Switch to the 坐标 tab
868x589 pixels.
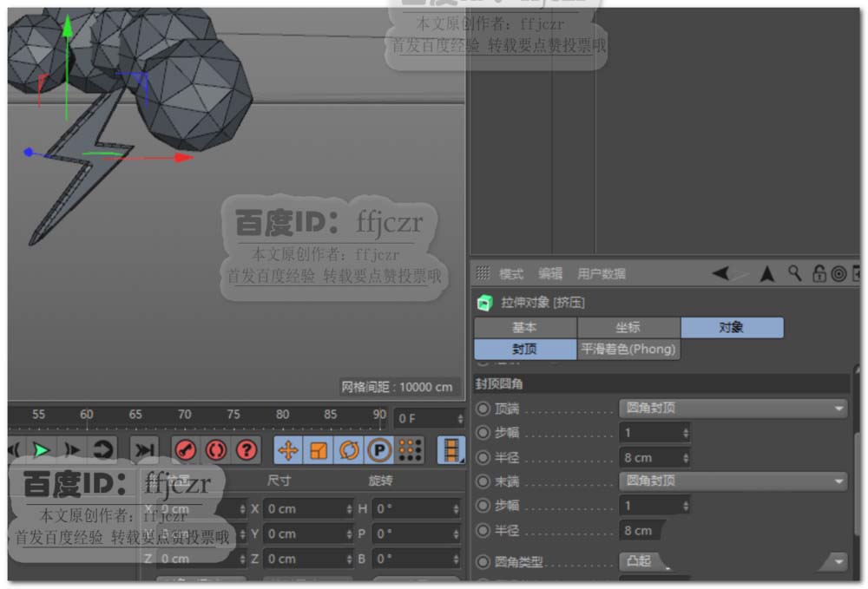coord(628,327)
